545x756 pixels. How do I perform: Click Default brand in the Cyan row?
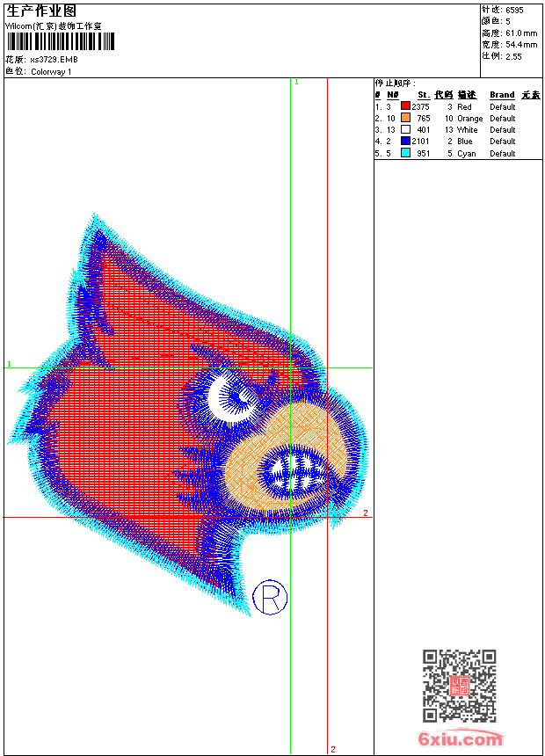click(503, 154)
